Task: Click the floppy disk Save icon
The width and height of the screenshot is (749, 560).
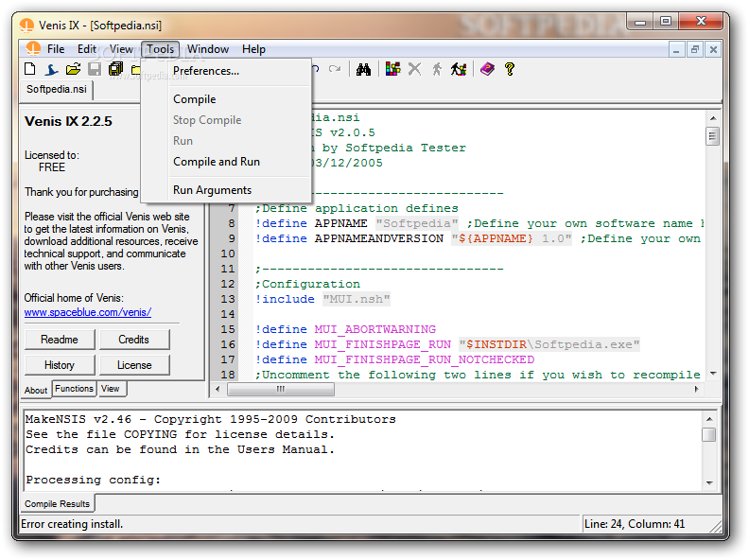Action: pyautogui.click(x=95, y=69)
